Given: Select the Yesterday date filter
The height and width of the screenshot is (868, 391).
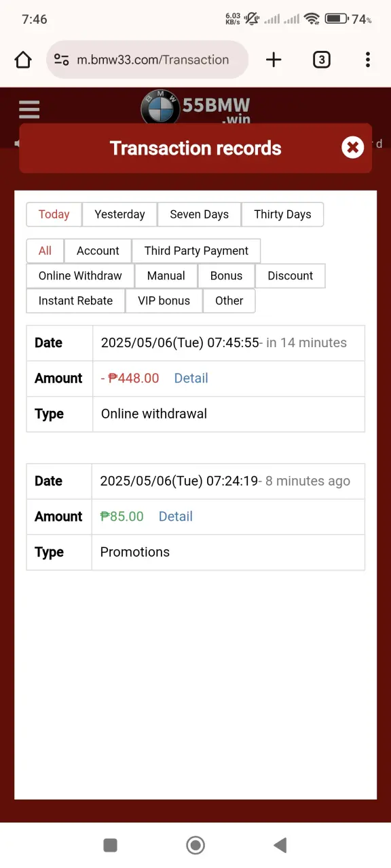Looking at the screenshot, I should click(x=119, y=214).
